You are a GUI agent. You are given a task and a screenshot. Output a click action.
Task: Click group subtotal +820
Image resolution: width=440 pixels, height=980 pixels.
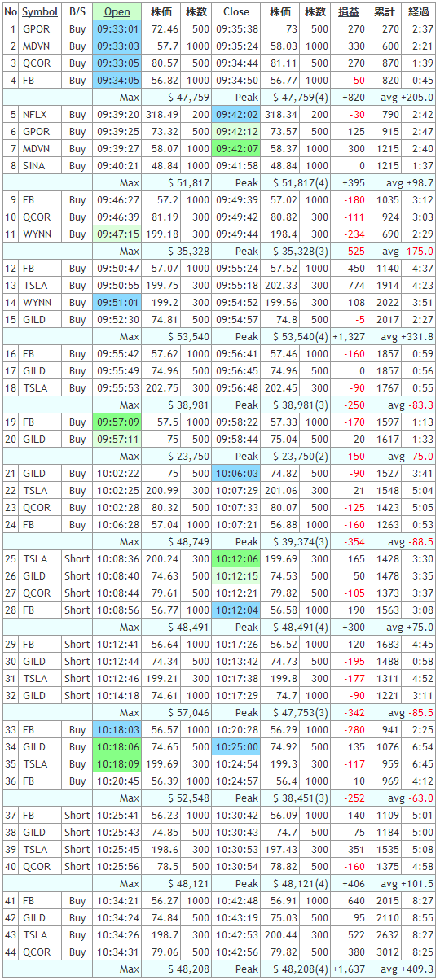tap(352, 98)
